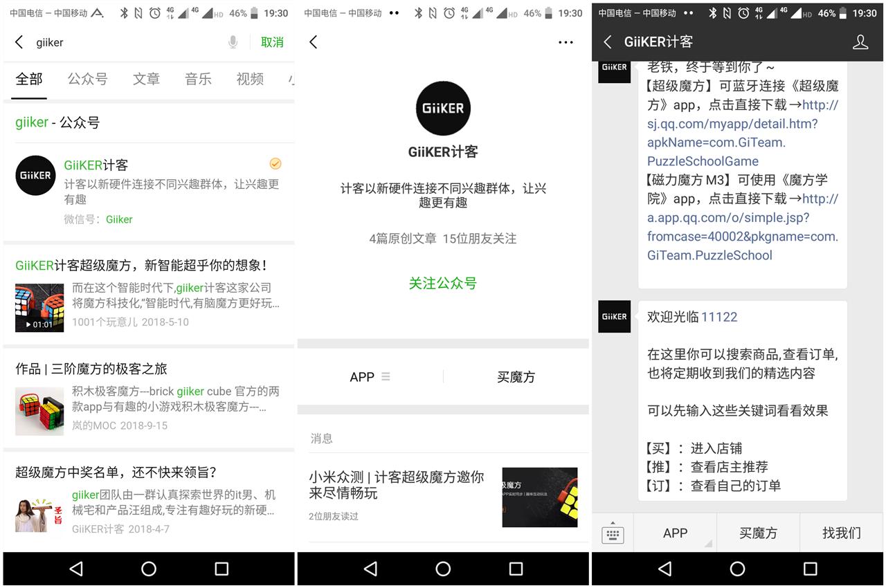The width and height of the screenshot is (886, 588).
Task: Tap Android home button under the profile page
Action: (443, 569)
